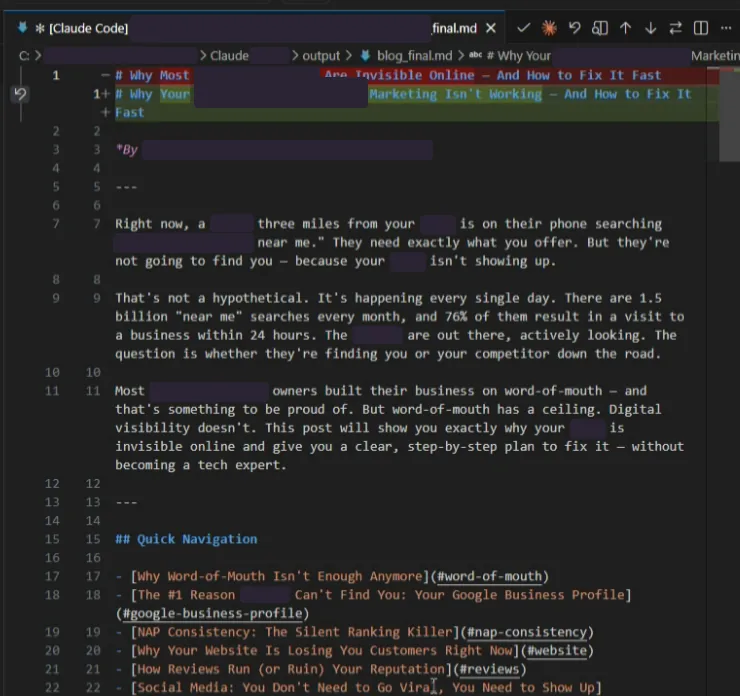Click the minimap slider at right edge
Image resolution: width=740 pixels, height=696 pixels.
pos(730,116)
